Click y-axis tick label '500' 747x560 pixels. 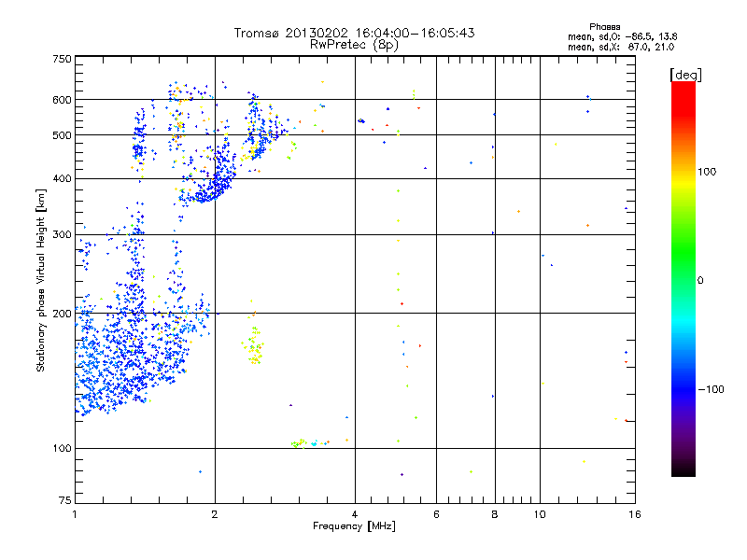[62, 135]
